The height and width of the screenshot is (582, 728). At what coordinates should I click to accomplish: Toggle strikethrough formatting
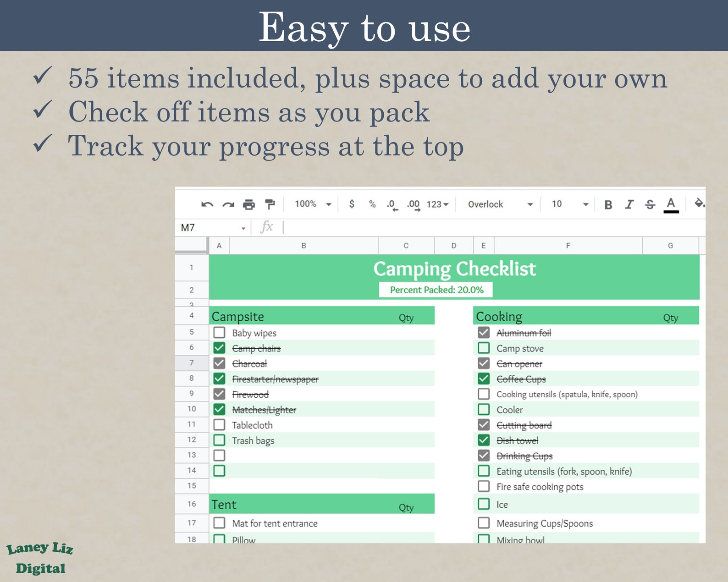point(650,205)
